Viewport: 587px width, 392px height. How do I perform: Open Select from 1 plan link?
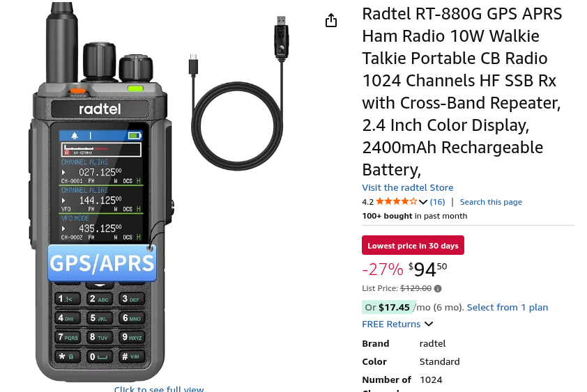pyautogui.click(x=508, y=307)
